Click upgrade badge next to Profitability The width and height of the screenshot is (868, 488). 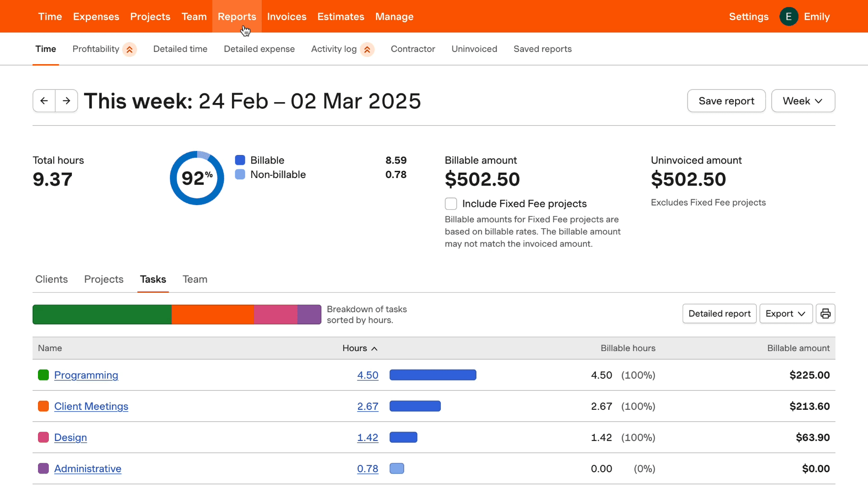(x=130, y=49)
